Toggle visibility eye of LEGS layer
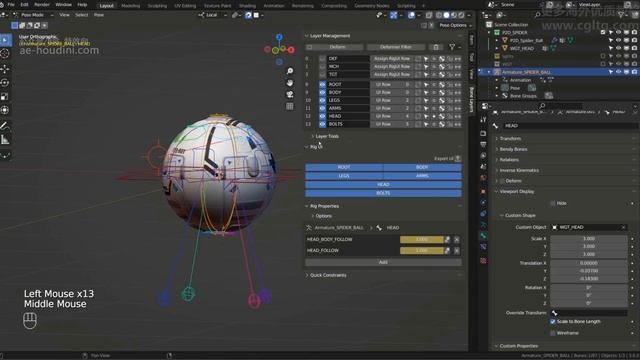This screenshot has width=640, height=360. pyautogui.click(x=322, y=100)
